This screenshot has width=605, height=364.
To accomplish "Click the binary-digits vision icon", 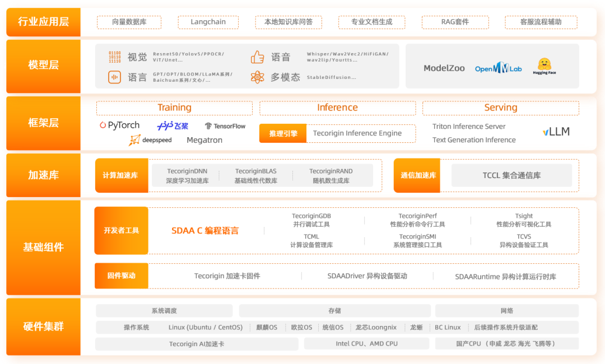I will point(114,57).
